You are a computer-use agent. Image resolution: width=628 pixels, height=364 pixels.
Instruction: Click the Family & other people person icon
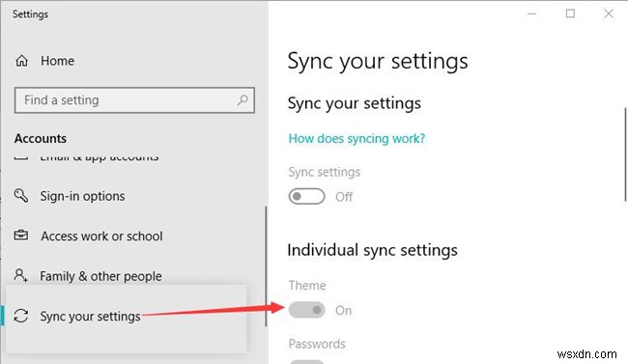(x=20, y=275)
